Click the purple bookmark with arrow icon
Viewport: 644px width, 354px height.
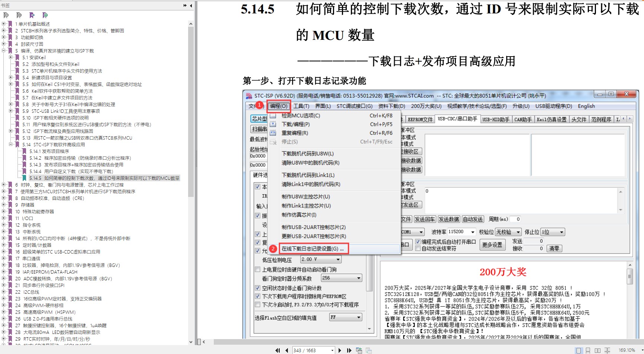[32, 15]
